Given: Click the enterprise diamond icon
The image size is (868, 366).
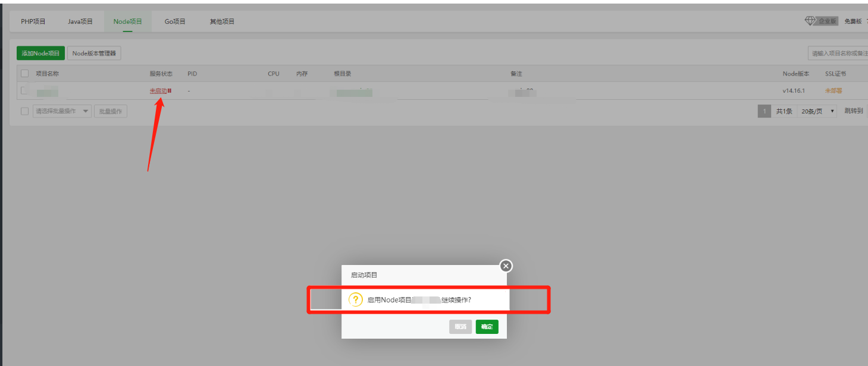Looking at the screenshot, I should coord(810,21).
